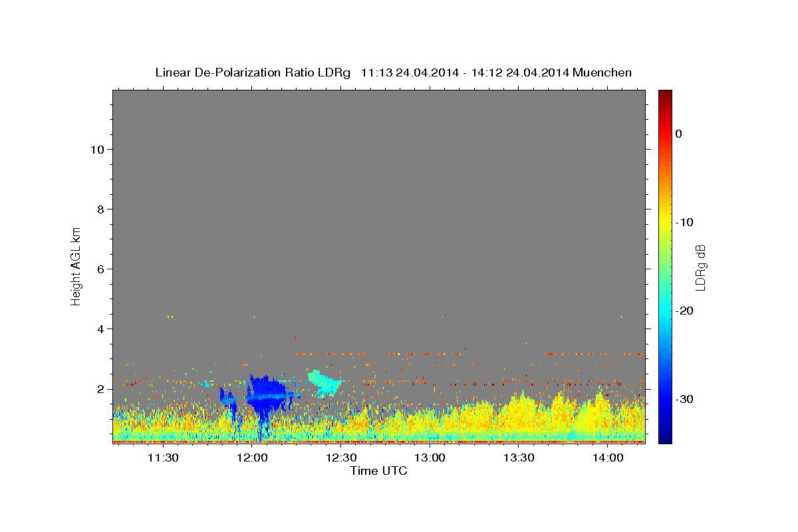Click the height tick label 2
The image size is (798, 532).
pyautogui.click(x=100, y=389)
